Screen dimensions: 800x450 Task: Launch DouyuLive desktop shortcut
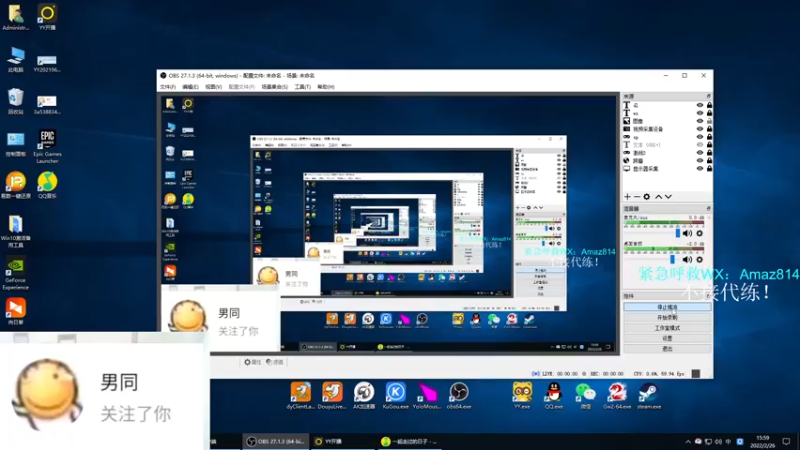(332, 396)
